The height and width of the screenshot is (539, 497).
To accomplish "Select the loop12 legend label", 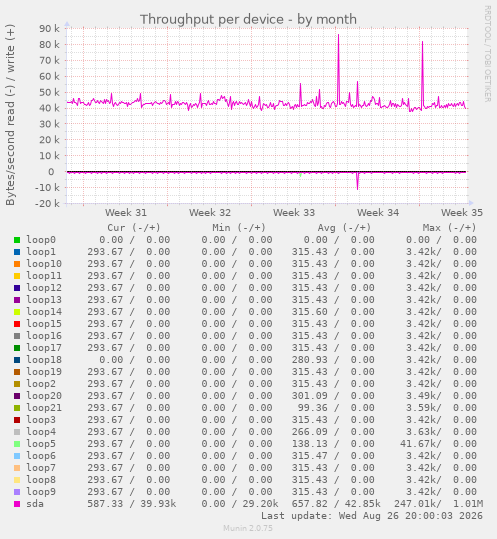I will pos(44,288).
